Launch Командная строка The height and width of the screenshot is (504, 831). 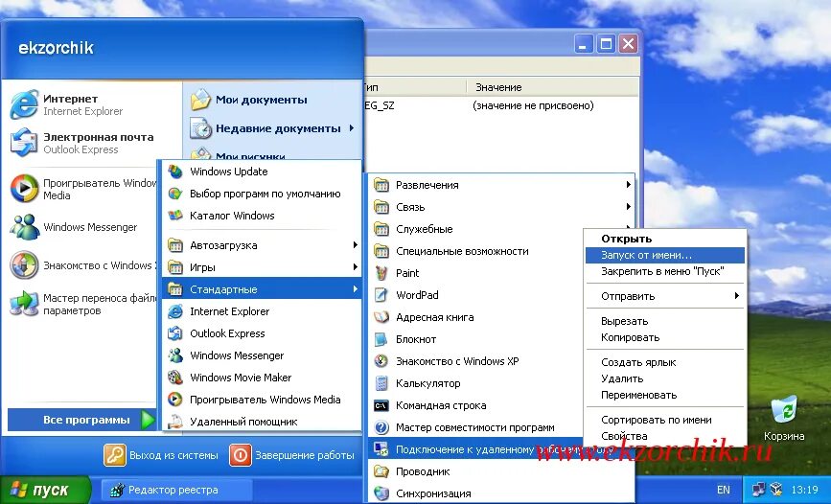coord(474,405)
